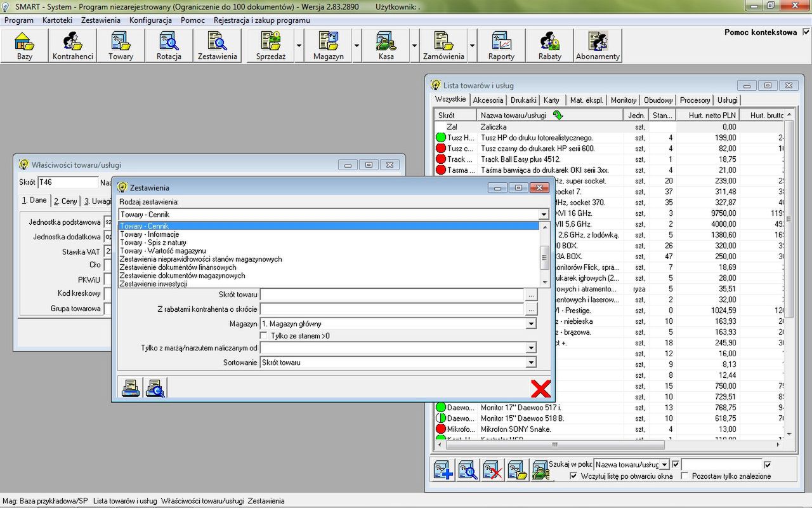Image resolution: width=812 pixels, height=508 pixels.
Task: Click the lightbulb icon in Zestawienia title bar
Action: tap(122, 187)
